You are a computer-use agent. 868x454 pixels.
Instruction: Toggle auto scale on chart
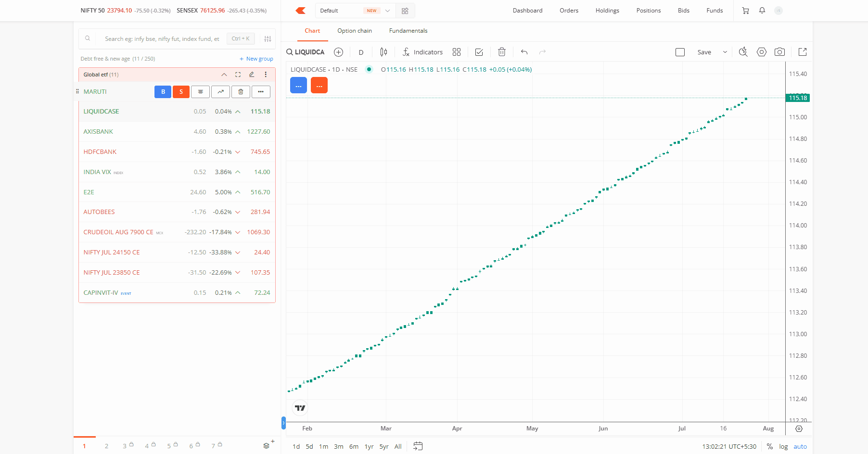point(800,446)
